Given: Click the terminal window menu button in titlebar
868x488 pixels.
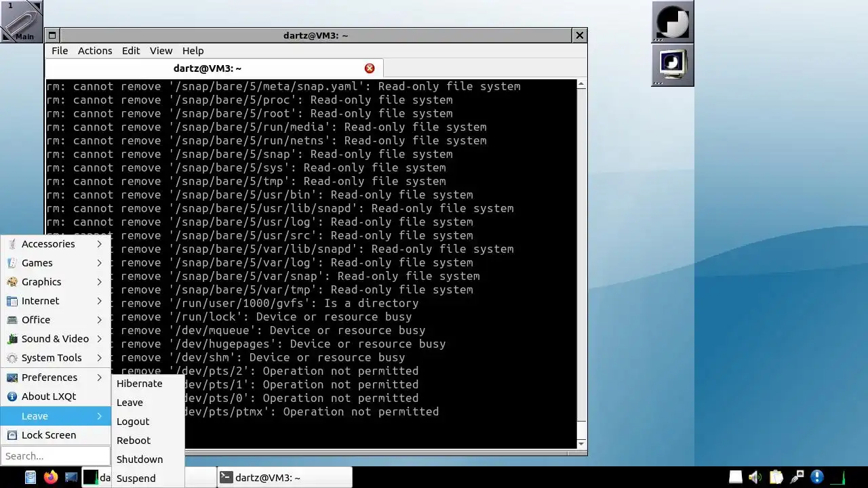Looking at the screenshot, I should pyautogui.click(x=52, y=35).
